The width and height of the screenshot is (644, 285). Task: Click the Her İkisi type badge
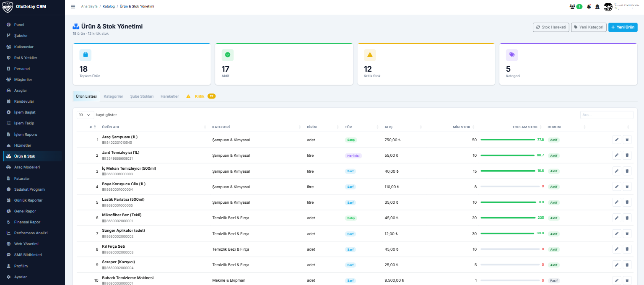[353, 155]
